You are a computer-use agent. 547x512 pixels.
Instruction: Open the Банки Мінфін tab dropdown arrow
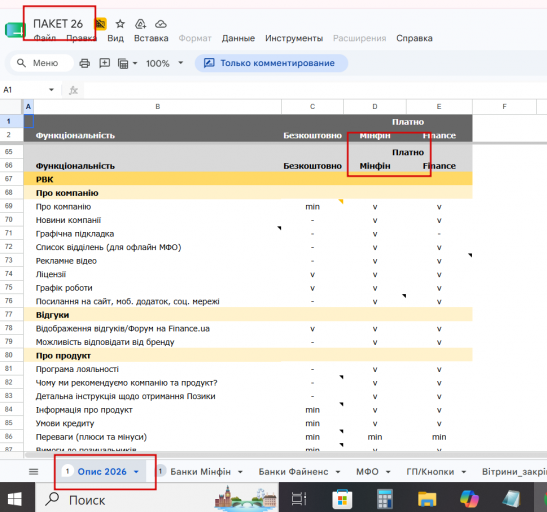coord(240,472)
